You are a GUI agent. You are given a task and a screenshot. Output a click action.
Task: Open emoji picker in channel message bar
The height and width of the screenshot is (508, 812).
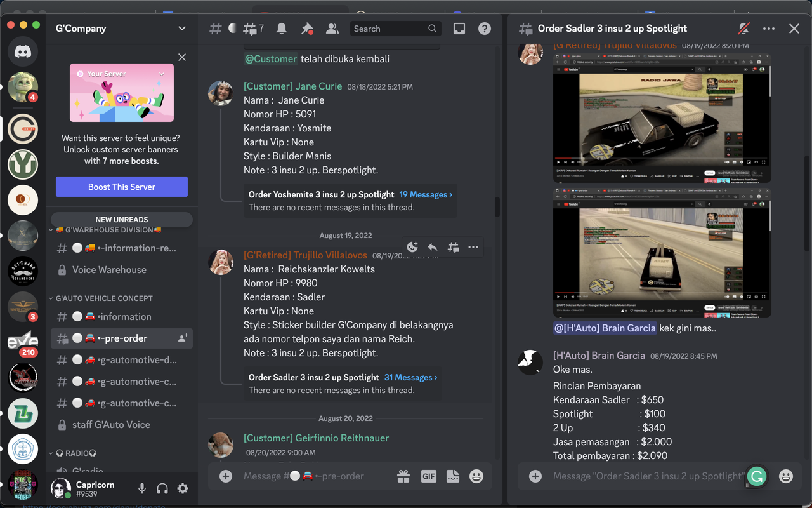(476, 476)
